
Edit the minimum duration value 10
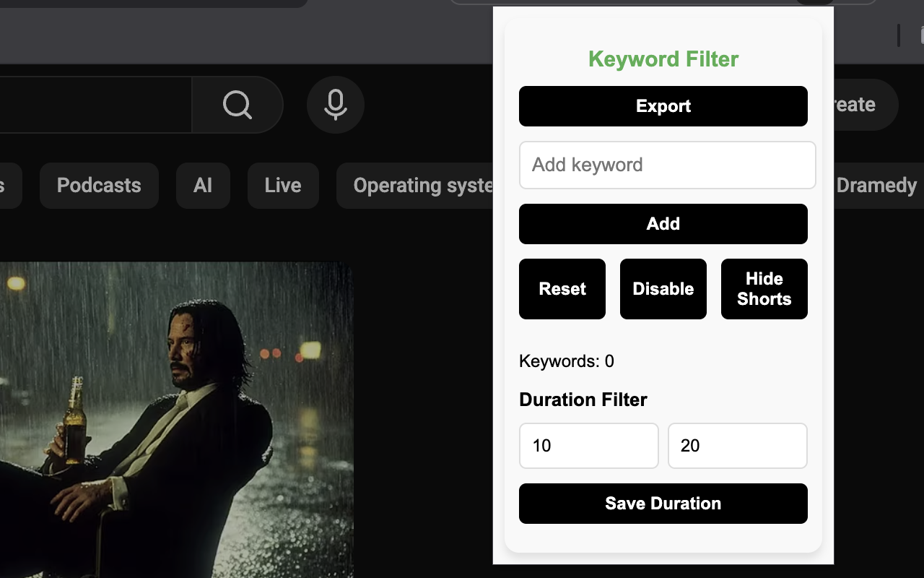click(x=588, y=446)
